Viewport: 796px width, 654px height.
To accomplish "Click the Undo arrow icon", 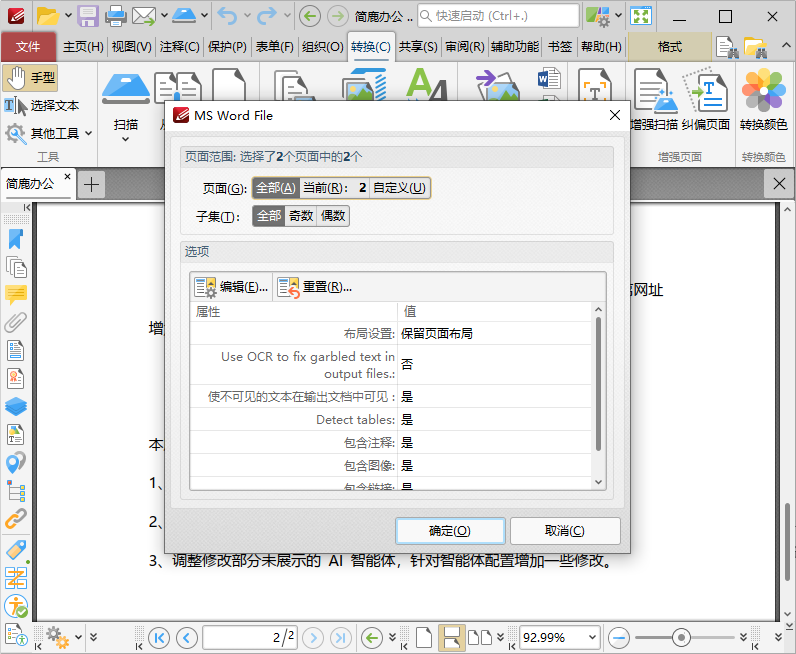I will 227,16.
